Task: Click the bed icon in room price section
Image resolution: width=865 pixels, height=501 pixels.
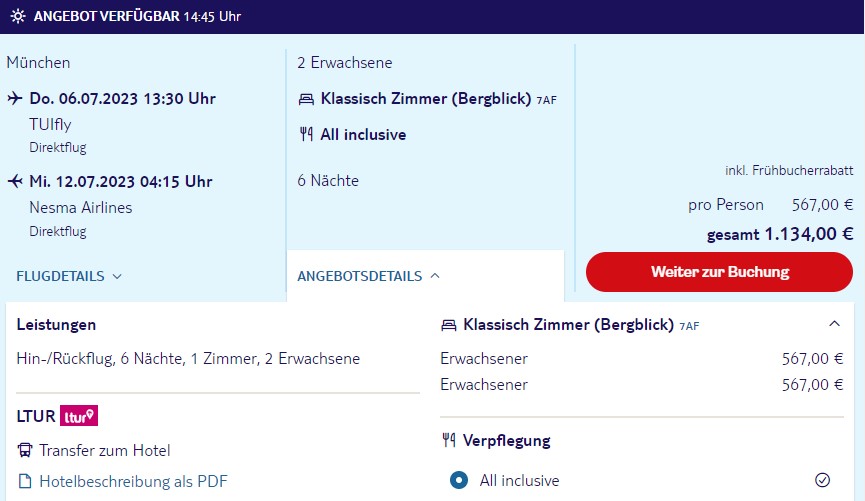Action: coord(448,326)
